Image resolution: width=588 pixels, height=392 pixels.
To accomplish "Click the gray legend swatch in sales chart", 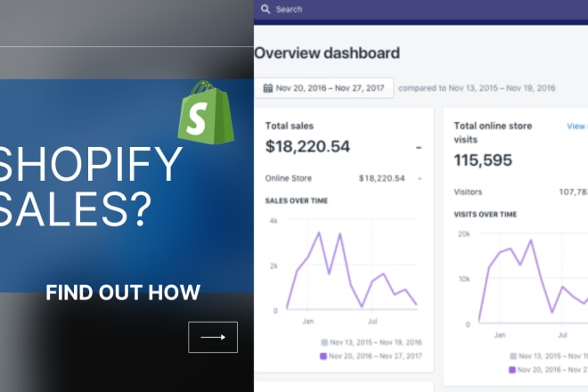I will [324, 342].
